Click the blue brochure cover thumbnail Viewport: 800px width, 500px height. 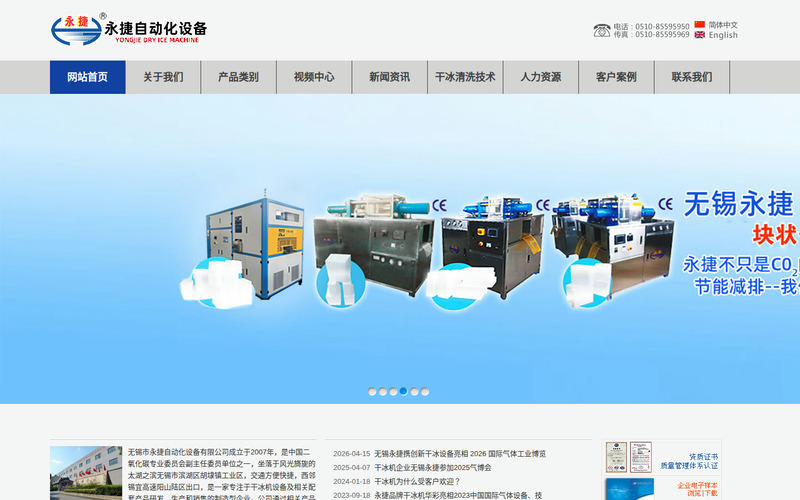click(x=630, y=489)
